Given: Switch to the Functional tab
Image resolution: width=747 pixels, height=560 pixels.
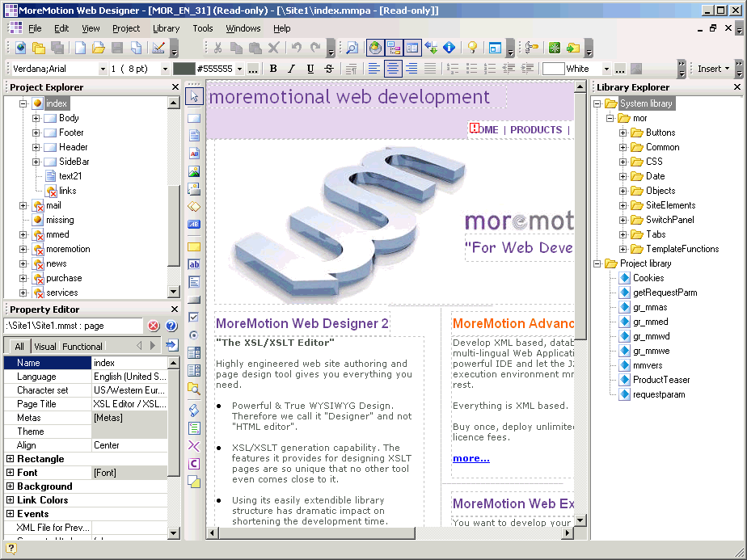Looking at the screenshot, I should click(x=82, y=346).
